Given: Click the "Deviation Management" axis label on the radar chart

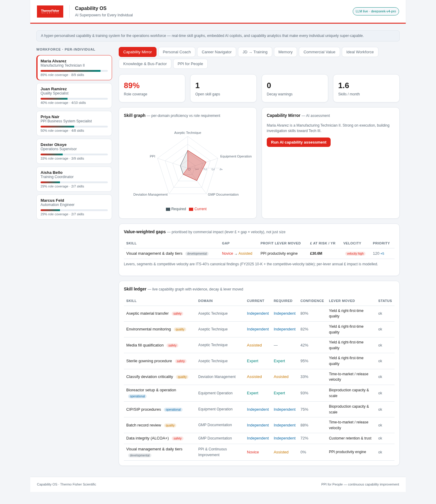Looking at the screenshot, I should tap(150, 194).
